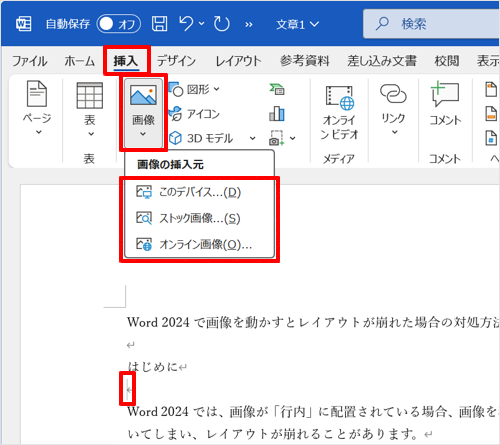
Task: Toggle the AutoSave (自動保存) switch
Action: 119,24
